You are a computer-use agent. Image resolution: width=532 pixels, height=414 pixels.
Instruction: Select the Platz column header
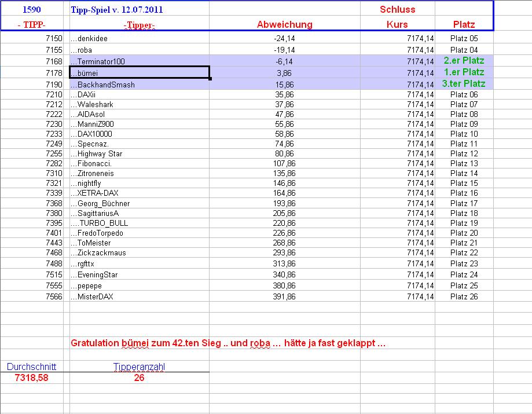pos(463,24)
